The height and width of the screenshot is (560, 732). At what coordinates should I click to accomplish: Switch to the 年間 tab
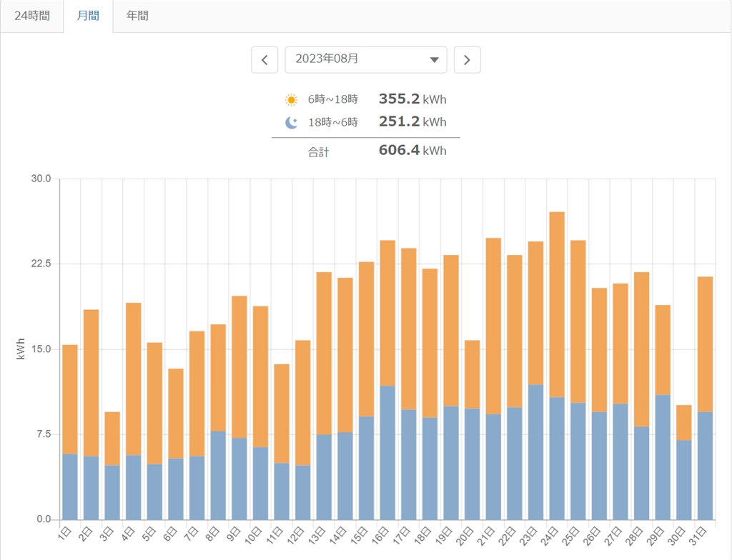(x=137, y=16)
